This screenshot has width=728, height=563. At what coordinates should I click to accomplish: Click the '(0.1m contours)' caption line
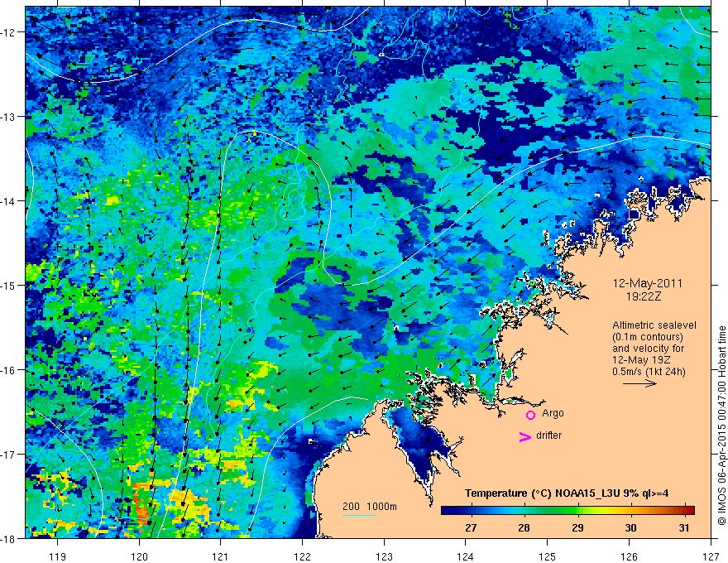(648, 337)
